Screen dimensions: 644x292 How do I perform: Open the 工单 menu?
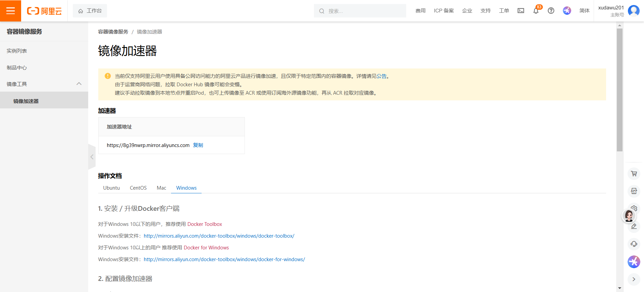[504, 11]
